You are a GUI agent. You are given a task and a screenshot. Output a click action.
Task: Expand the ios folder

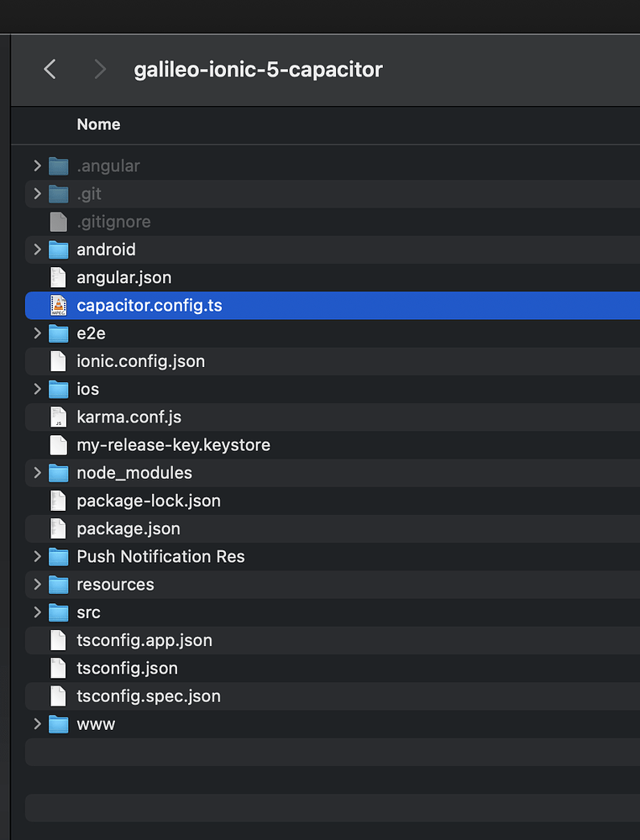pos(37,389)
